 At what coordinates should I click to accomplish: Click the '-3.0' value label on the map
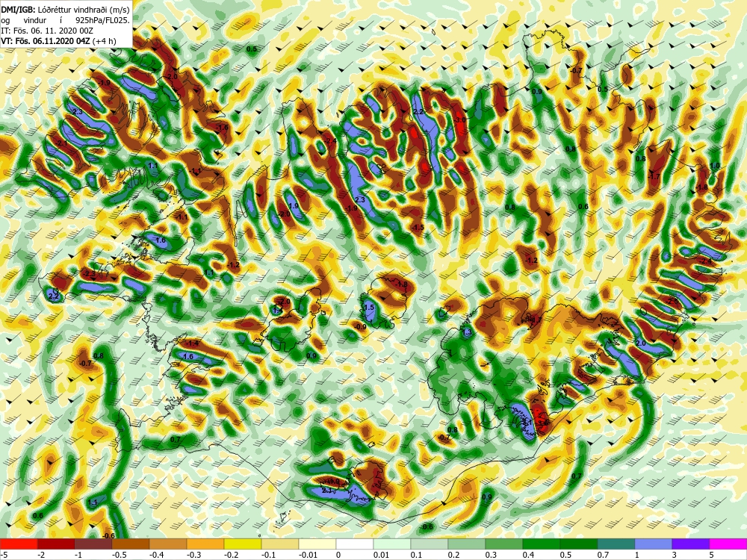pos(459,120)
